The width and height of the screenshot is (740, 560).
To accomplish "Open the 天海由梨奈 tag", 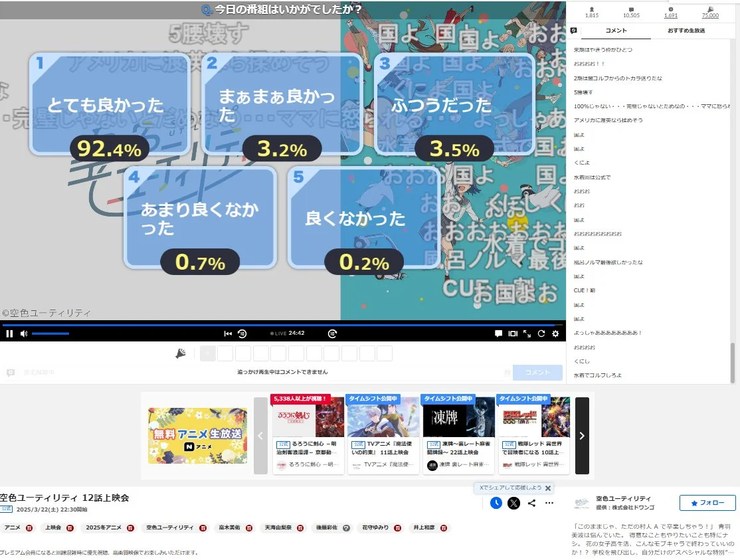I will [x=278, y=528].
